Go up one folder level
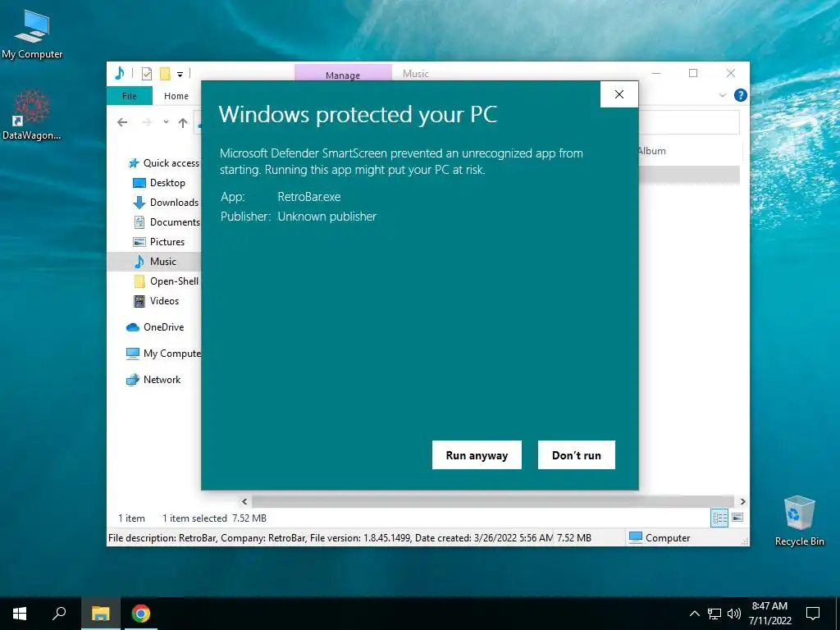 point(183,123)
